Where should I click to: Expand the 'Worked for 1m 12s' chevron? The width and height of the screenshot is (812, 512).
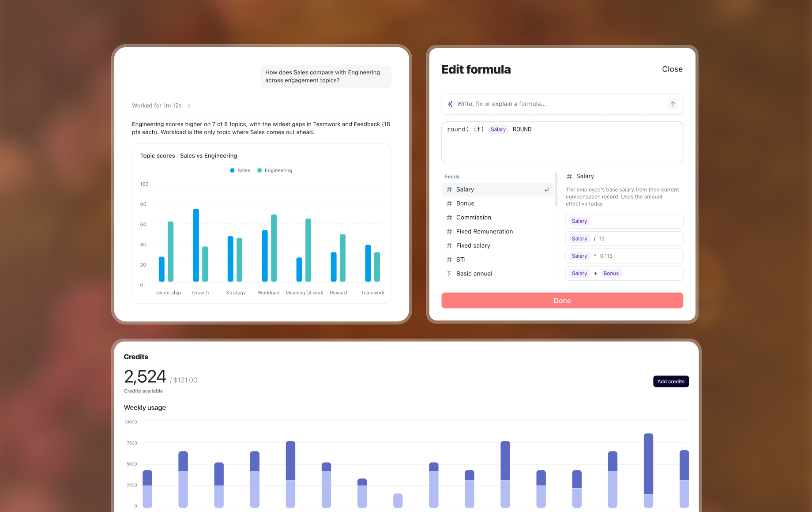(x=189, y=105)
